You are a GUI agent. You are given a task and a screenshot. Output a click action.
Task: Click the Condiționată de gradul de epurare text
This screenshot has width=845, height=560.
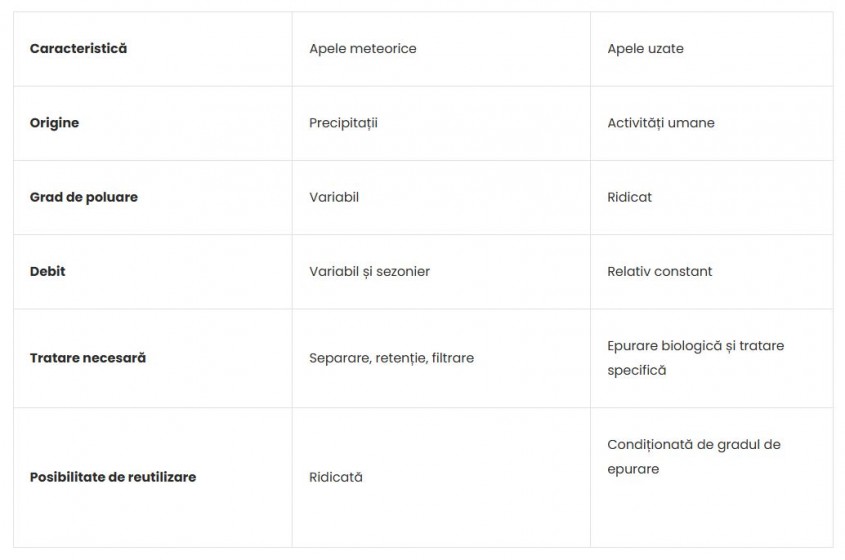pyautogui.click(x=694, y=457)
